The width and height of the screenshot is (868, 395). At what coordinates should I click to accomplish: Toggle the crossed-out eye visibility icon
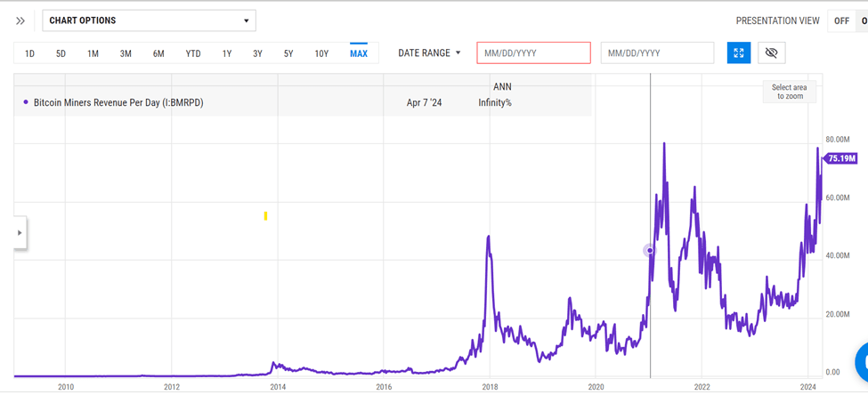pos(771,53)
